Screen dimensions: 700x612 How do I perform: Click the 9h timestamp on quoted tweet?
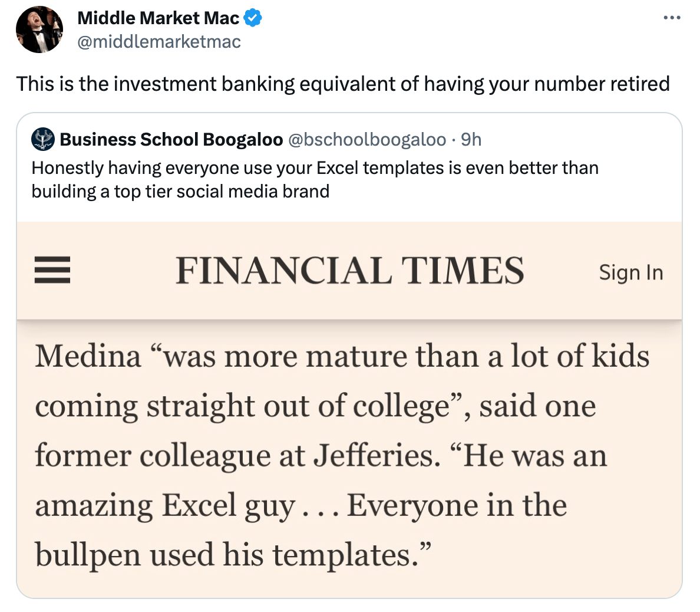(x=471, y=139)
